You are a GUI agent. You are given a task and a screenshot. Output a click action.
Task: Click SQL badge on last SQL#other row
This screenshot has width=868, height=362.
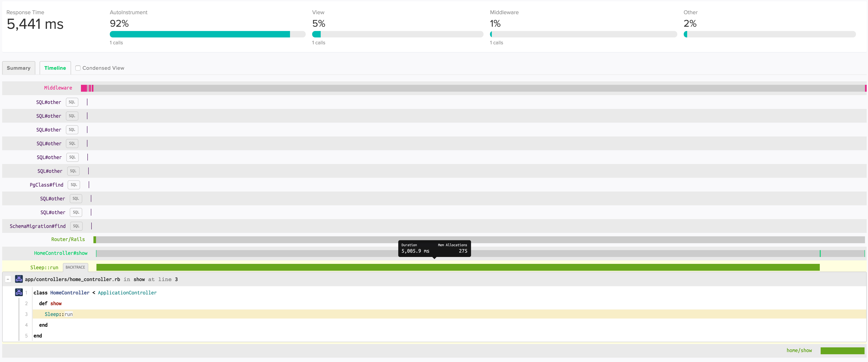click(x=76, y=212)
